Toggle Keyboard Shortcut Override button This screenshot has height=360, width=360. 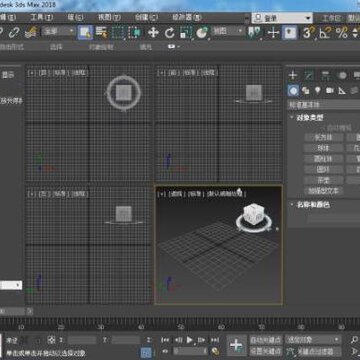289,32
